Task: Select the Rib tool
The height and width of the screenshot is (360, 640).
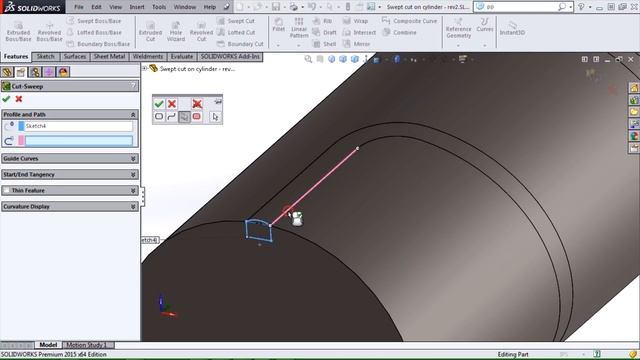Action: [322, 21]
